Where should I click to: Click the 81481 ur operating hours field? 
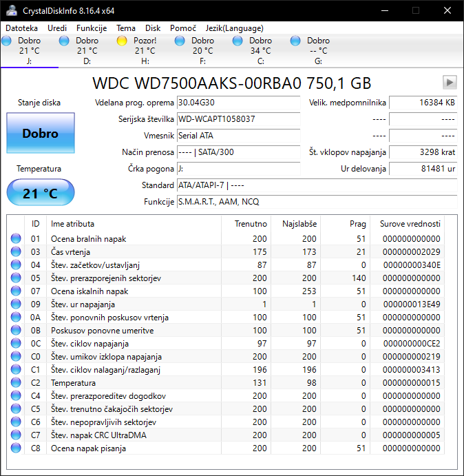[423, 169]
